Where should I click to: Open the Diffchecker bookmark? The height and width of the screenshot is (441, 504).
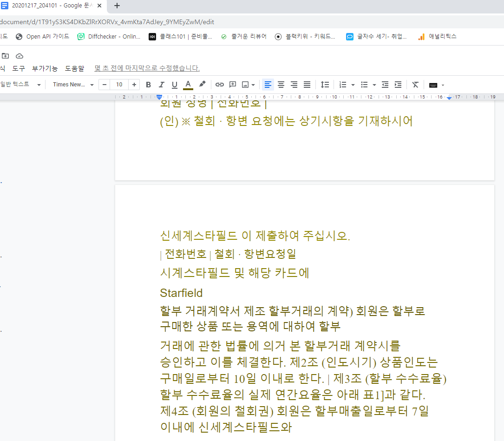pyautogui.click(x=109, y=37)
